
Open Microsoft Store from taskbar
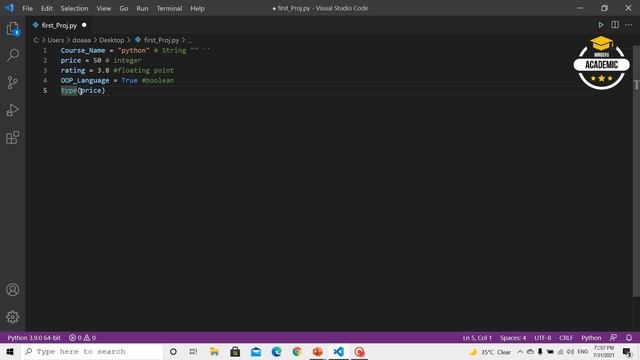(235, 351)
